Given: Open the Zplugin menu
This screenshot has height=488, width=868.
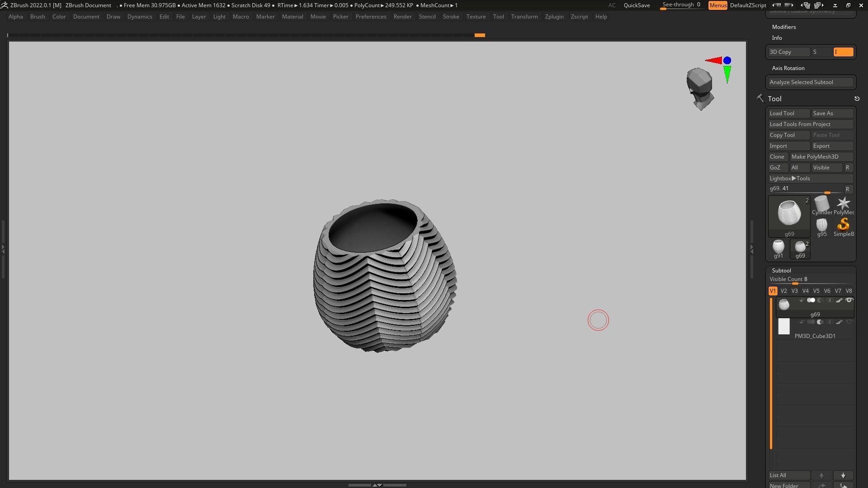Looking at the screenshot, I should tap(554, 17).
